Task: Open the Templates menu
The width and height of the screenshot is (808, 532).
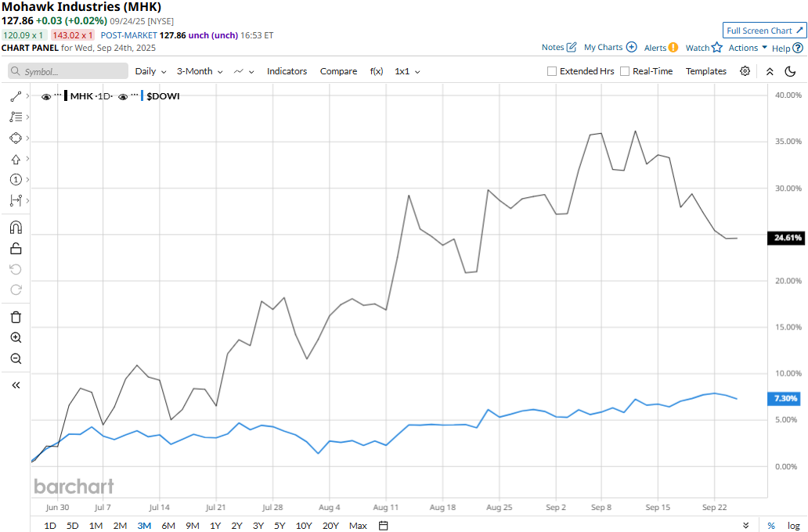Action: coord(706,71)
